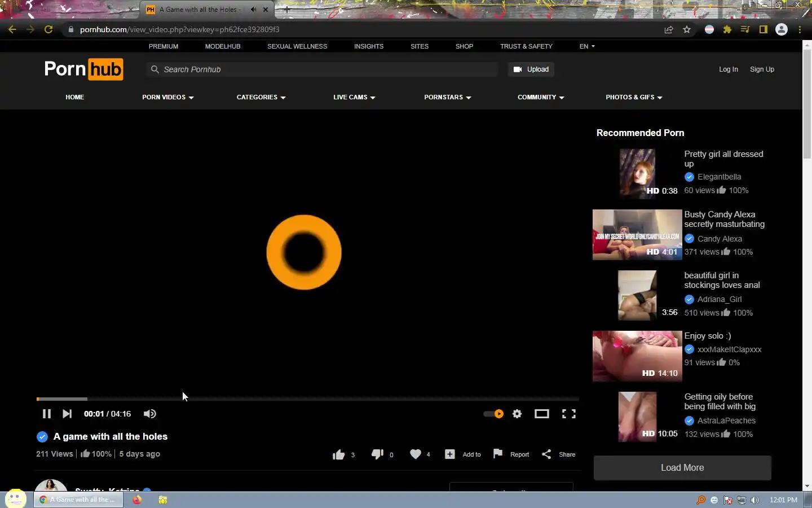Open the browser side panel
This screenshot has height=508, width=812.
point(764,29)
